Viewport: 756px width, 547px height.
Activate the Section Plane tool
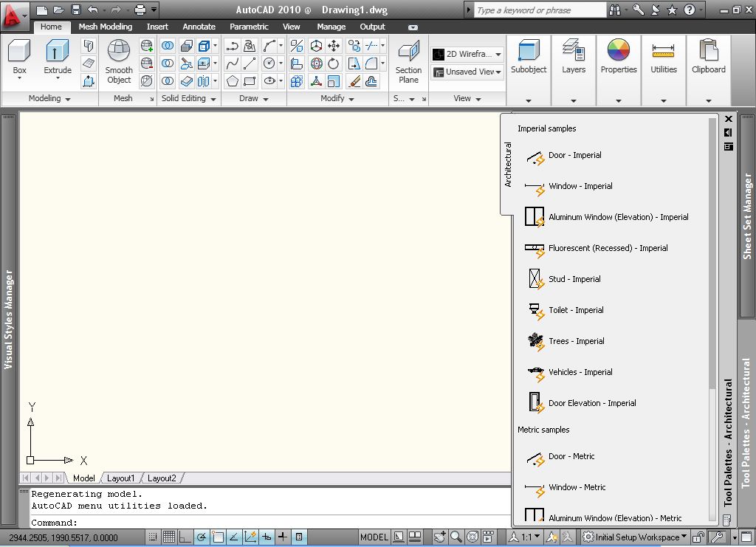pos(408,53)
